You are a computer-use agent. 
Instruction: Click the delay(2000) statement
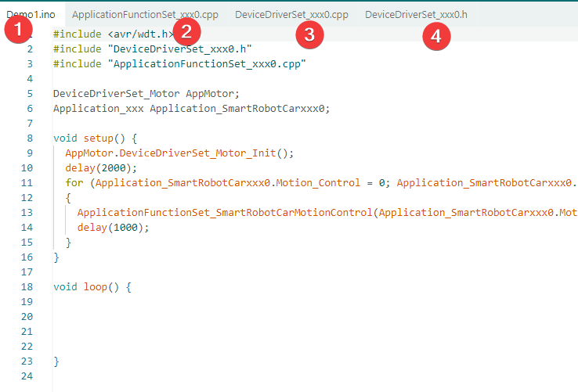101,168
